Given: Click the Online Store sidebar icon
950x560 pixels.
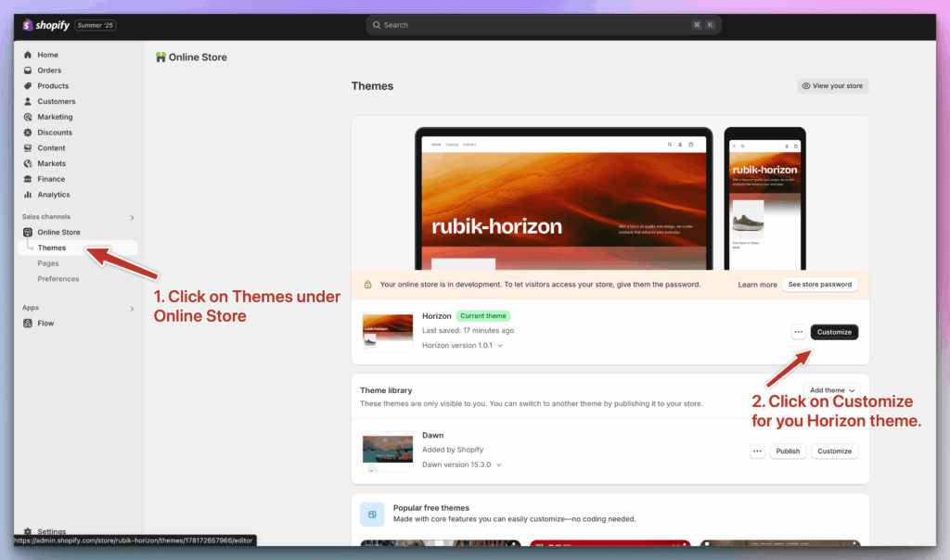Looking at the screenshot, I should tap(28, 232).
